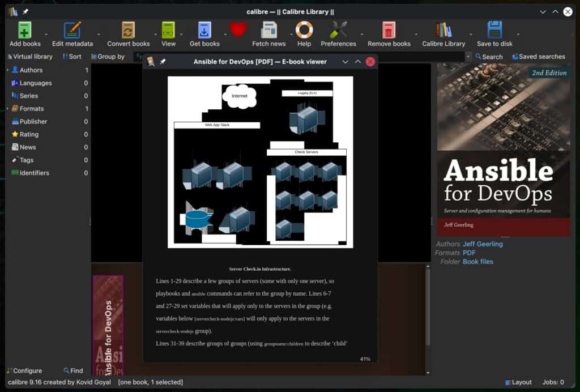
Task: Click the Virtual library button
Action: [x=30, y=57]
